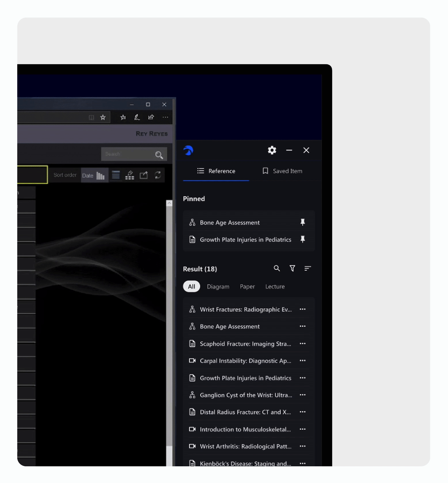Filter results by Diagram

pos(218,286)
